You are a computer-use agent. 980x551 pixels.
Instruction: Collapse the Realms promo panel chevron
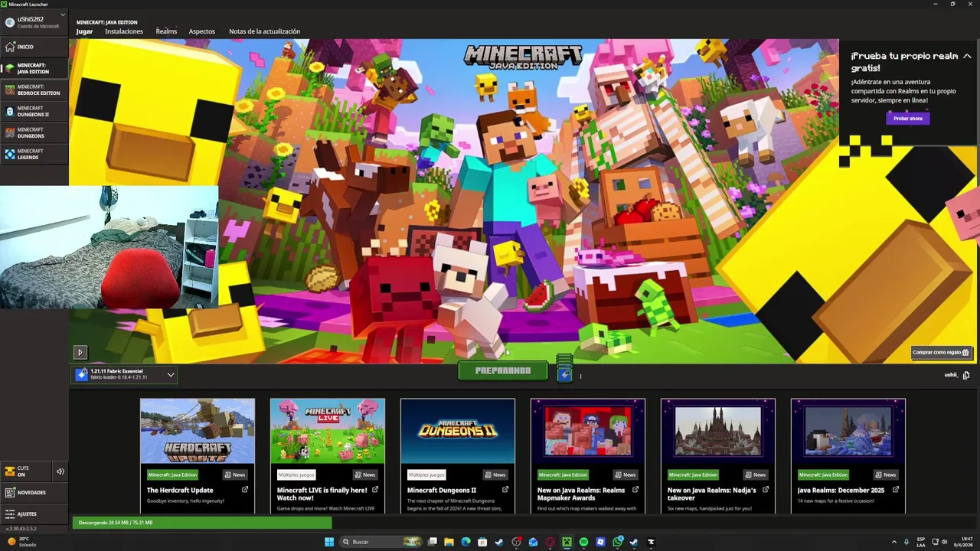click(x=967, y=56)
